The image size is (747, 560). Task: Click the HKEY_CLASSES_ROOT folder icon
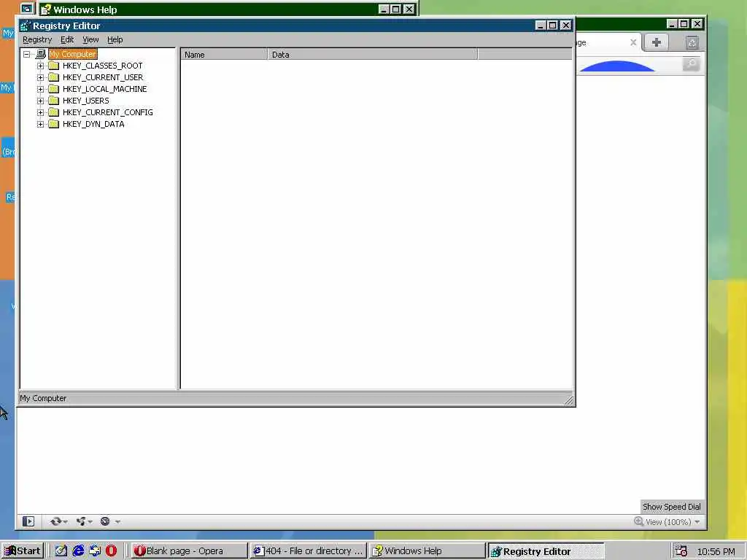tap(54, 66)
